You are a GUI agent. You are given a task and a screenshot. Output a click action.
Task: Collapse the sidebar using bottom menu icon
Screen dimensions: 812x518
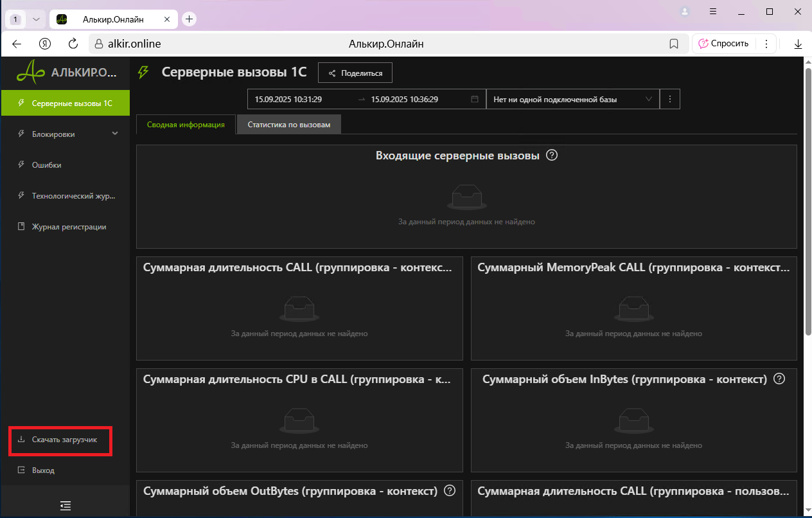(x=65, y=505)
